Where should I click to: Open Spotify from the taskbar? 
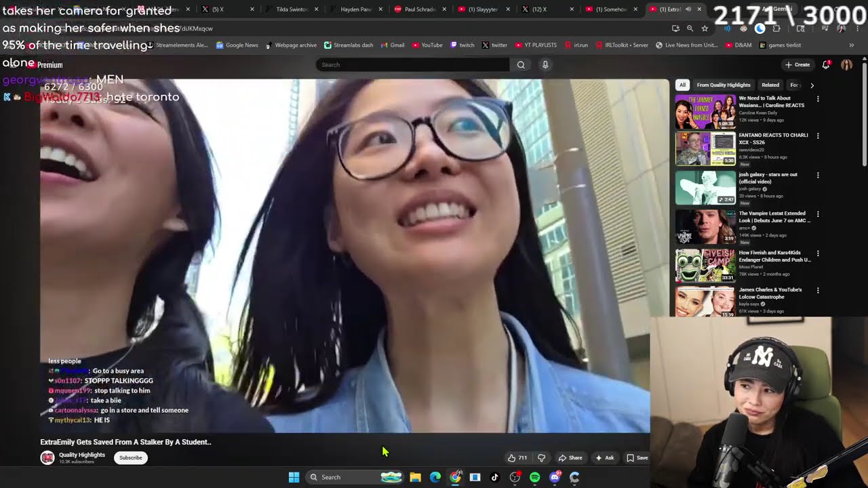[534, 477]
